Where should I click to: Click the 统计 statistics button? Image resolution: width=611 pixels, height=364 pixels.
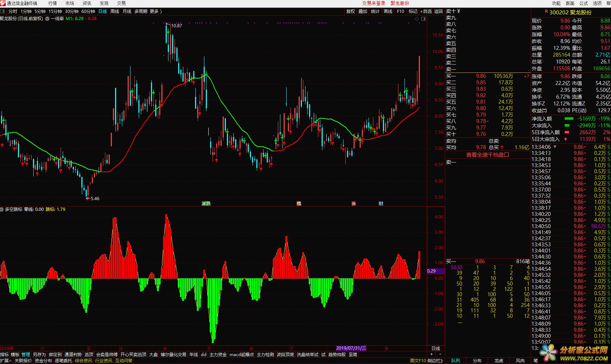coord(375,11)
